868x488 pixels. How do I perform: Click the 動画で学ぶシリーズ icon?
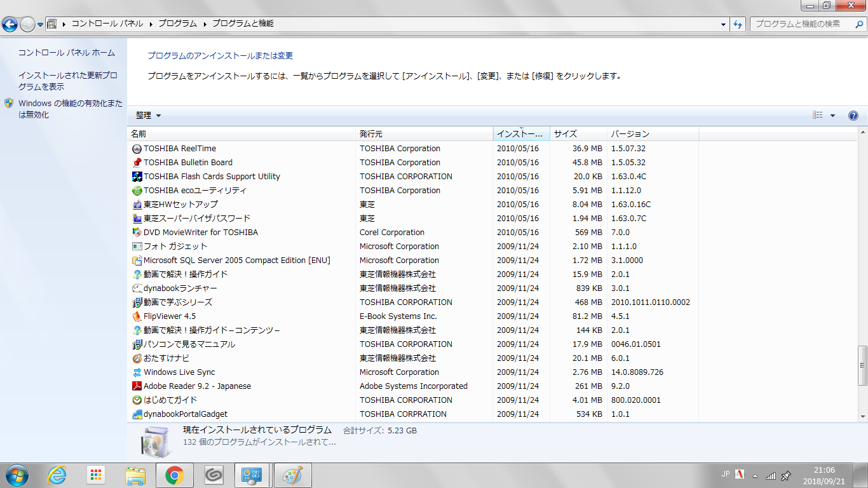[x=137, y=302]
